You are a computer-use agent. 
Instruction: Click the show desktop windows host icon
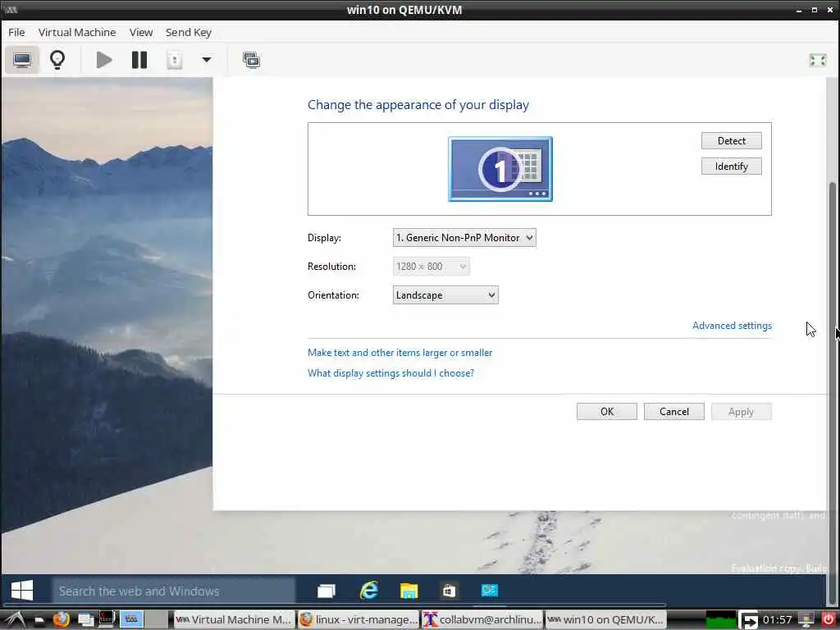click(x=85, y=620)
